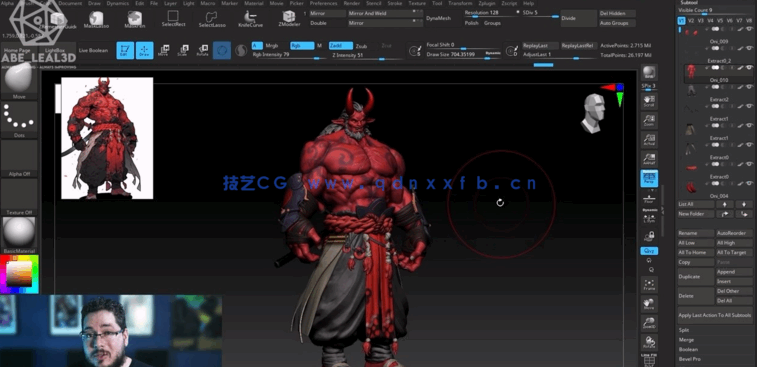Open the Preferences menu
This screenshot has width=757, height=367.
click(x=323, y=3)
